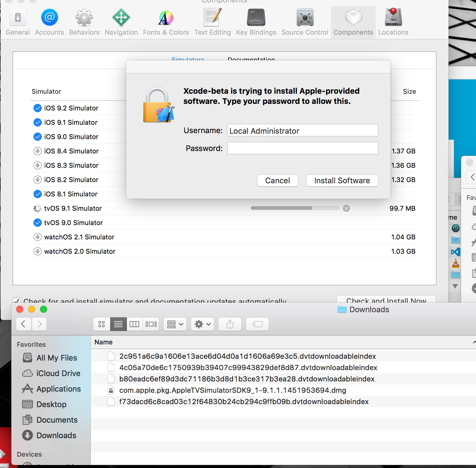
Task: Click the Visual Studio Code icon in right panel
Action: pos(456,252)
